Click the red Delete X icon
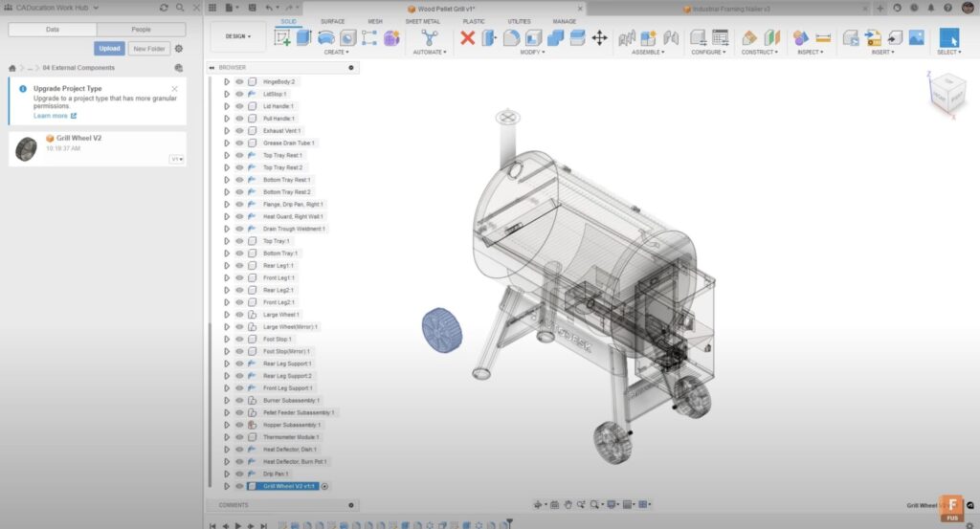The image size is (980, 529). [x=467, y=37]
